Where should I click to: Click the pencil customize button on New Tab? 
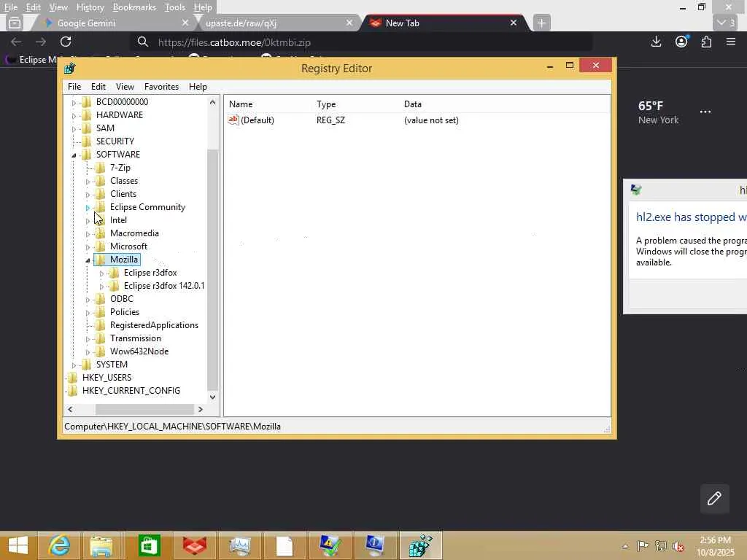(714, 499)
